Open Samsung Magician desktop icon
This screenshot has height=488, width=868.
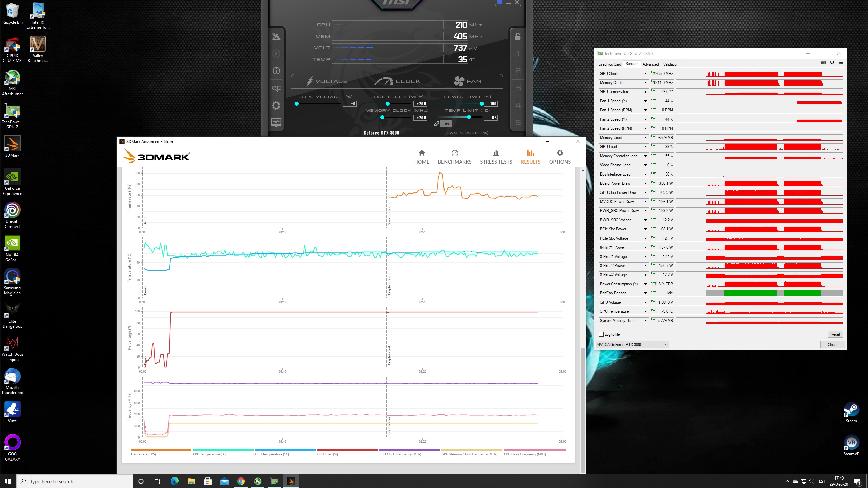click(x=13, y=282)
